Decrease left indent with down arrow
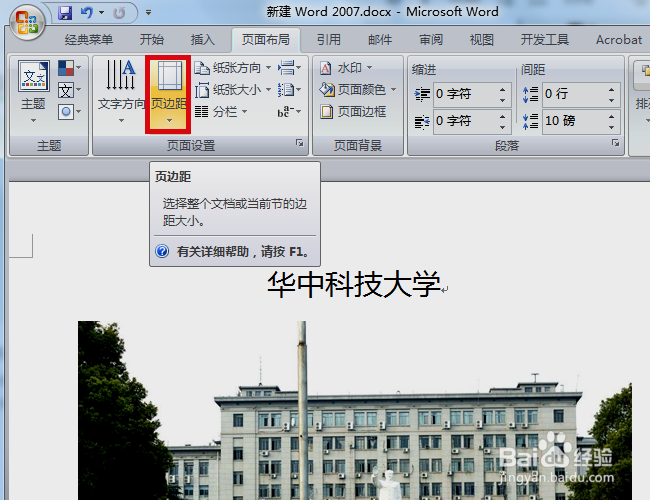 [502, 100]
